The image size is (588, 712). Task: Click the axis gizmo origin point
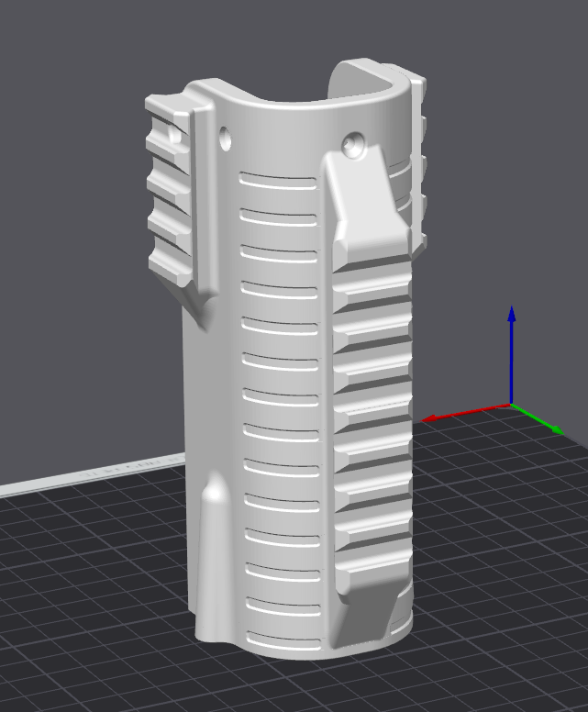coord(512,404)
